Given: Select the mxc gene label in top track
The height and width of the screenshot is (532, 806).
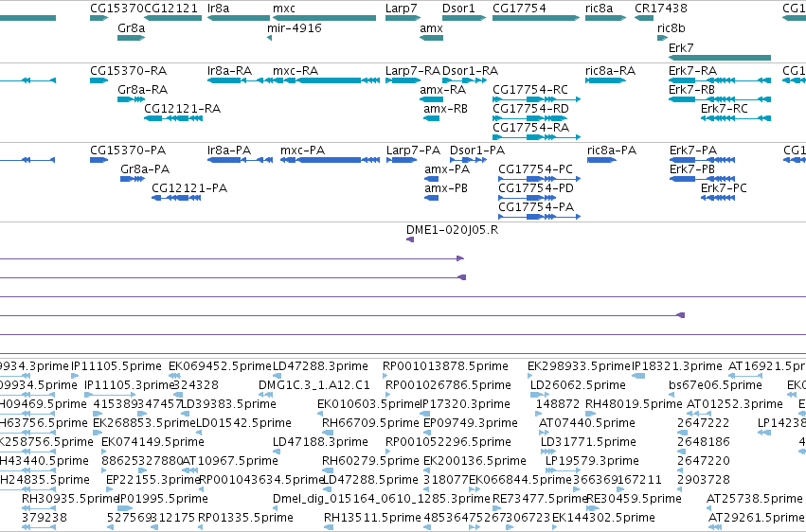Looking at the screenshot, I should (x=284, y=9).
